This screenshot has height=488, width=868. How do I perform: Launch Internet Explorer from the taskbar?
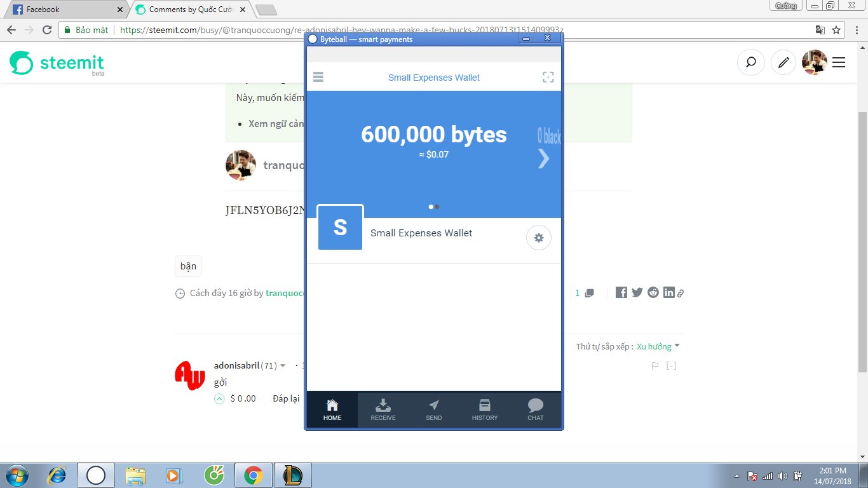(x=57, y=475)
